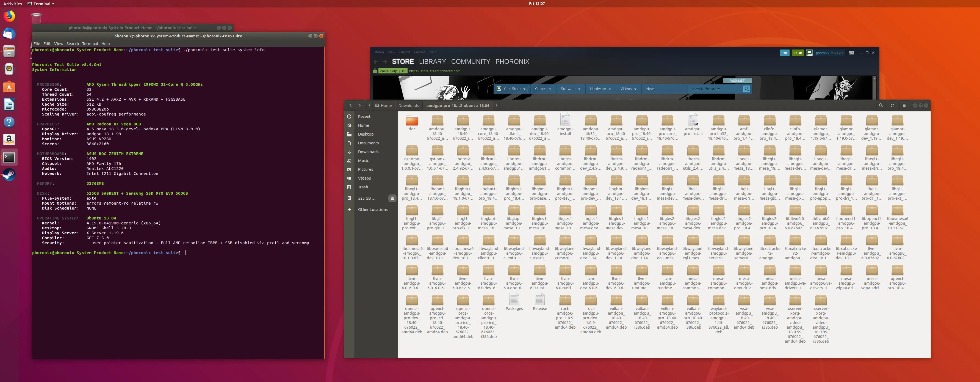Open Firefox from the Ubuntu dock

click(x=9, y=16)
